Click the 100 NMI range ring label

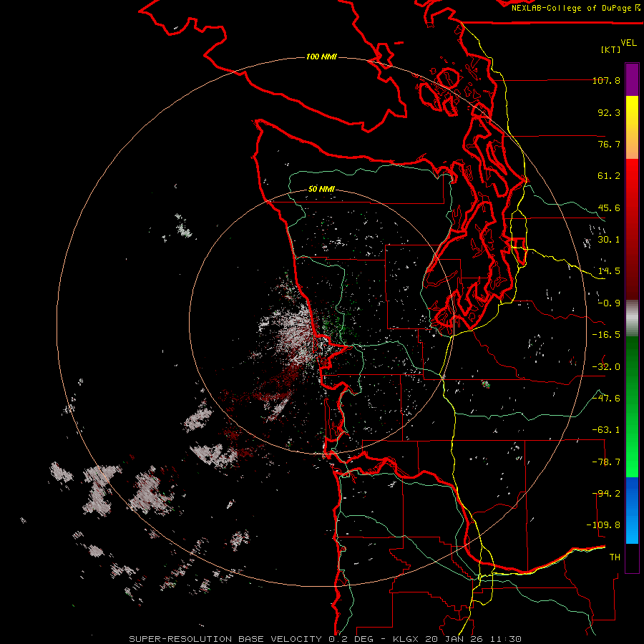(x=321, y=57)
